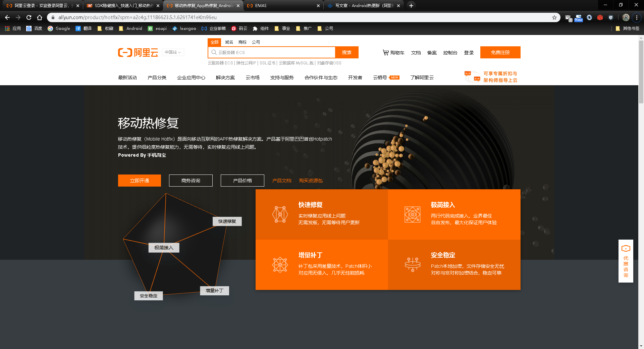Click the 快速修复 label on the diagram
Screen dimensions: 644x349
point(227,221)
